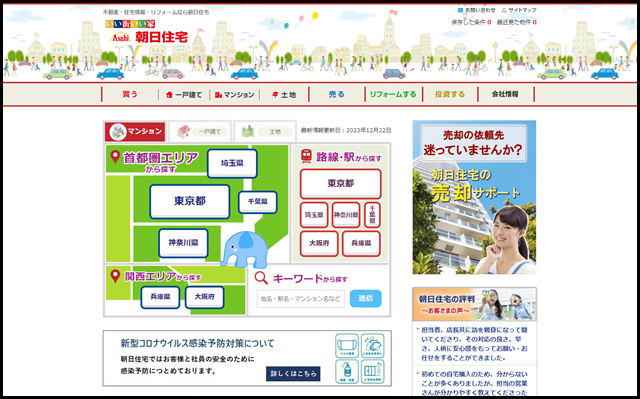Click 詳しくはこちら in the corona notice
Viewport: 640px width, 399px height.
[x=293, y=374]
